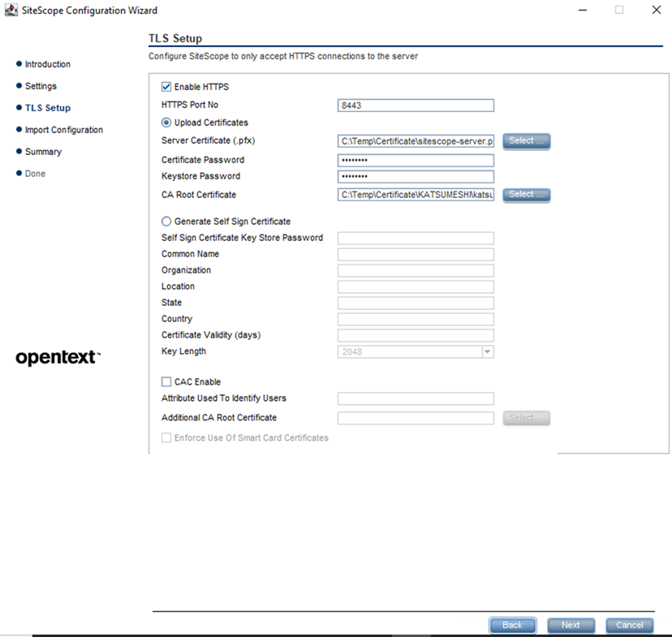This screenshot has height=637, width=672.
Task: Proceed with the Next button
Action: (x=571, y=625)
